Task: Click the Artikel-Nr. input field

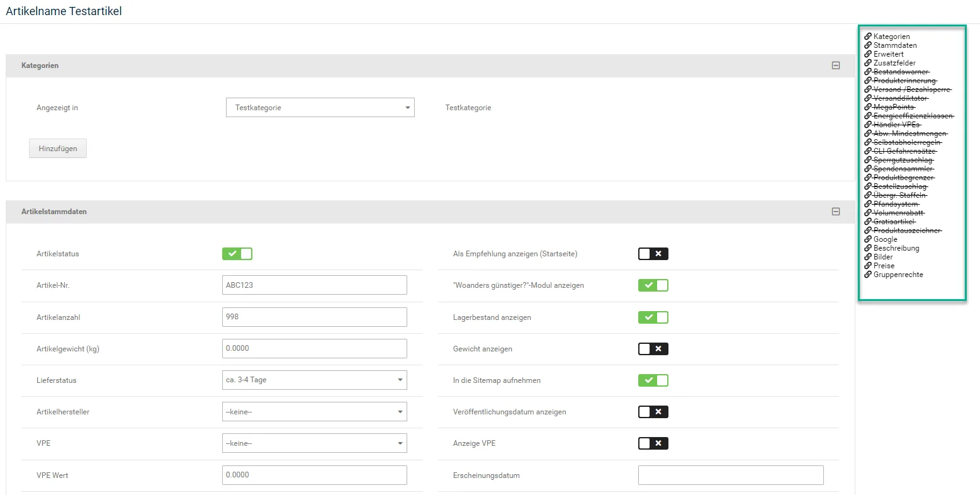Action: pyautogui.click(x=315, y=285)
